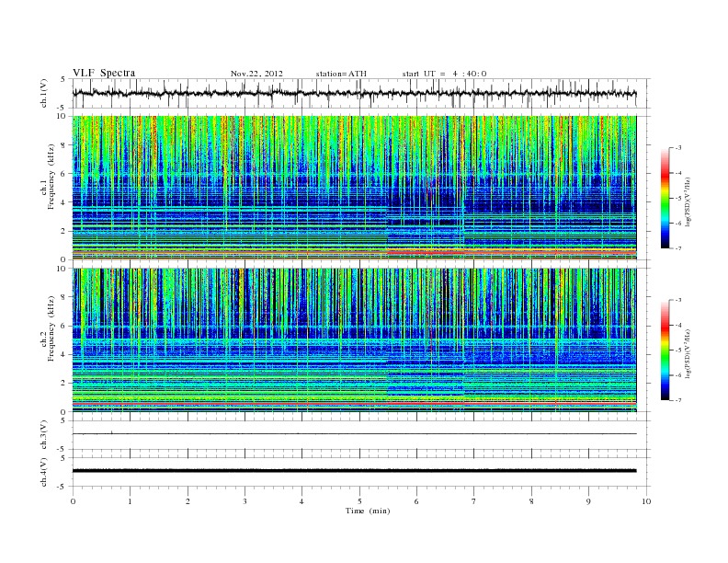Click the ch.1 colorbar "log(PSD)(V²/Hz)" label
This screenshot has width=728, height=563.
(688, 202)
